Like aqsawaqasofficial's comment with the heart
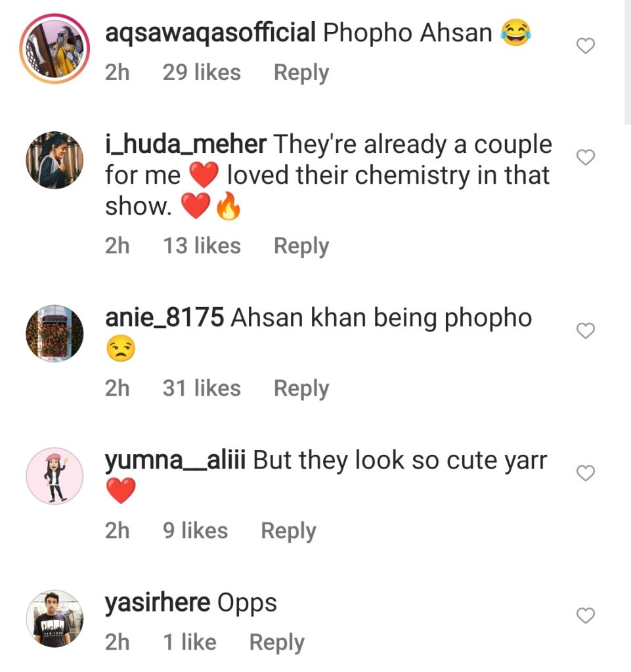631x672 pixels. (x=586, y=45)
